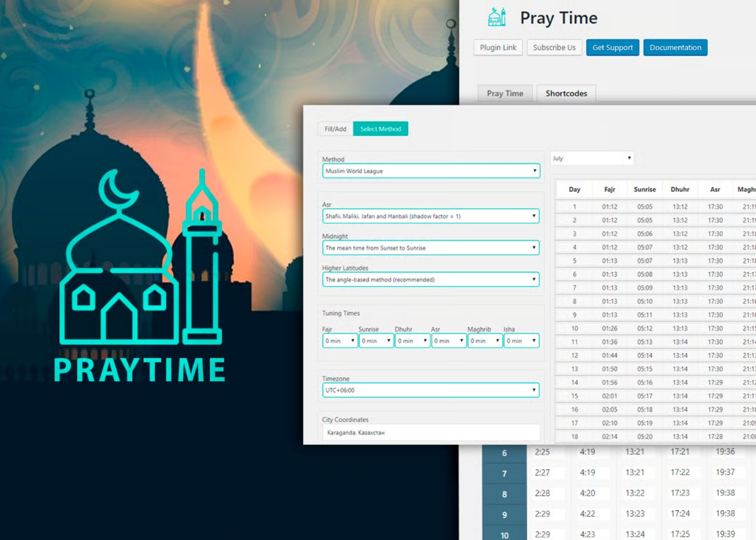The image size is (756, 540).
Task: Click 13:22 time in lower table
Action: click(x=635, y=493)
